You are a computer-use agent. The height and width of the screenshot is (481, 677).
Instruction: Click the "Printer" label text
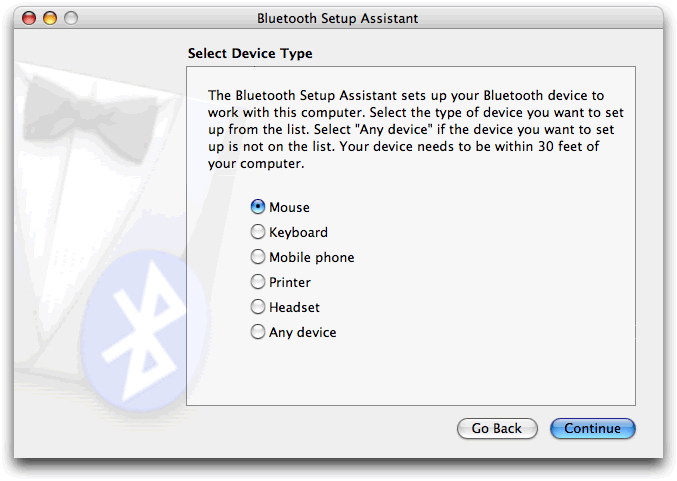click(x=290, y=282)
